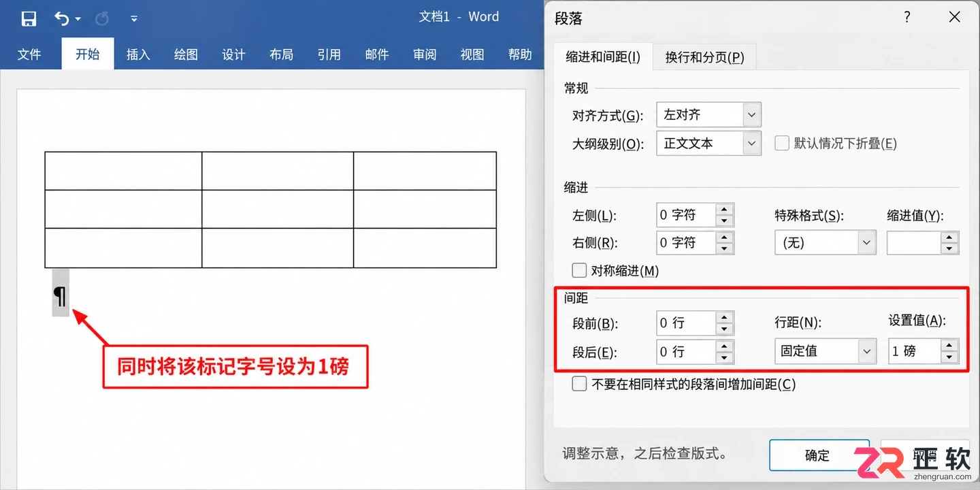Image resolution: width=980 pixels, height=490 pixels.
Task: Decrease 设置值 with down arrow
Action: click(949, 357)
